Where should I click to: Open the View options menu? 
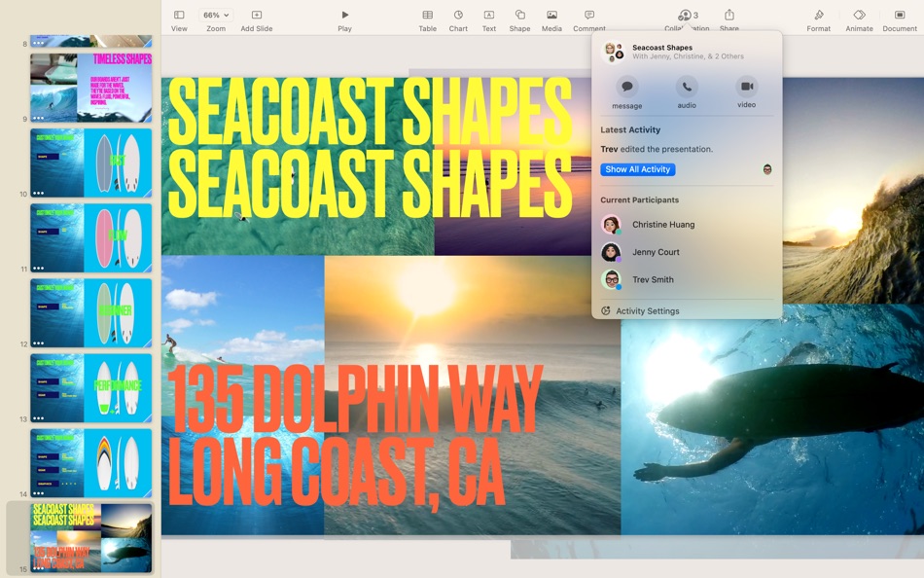178,15
